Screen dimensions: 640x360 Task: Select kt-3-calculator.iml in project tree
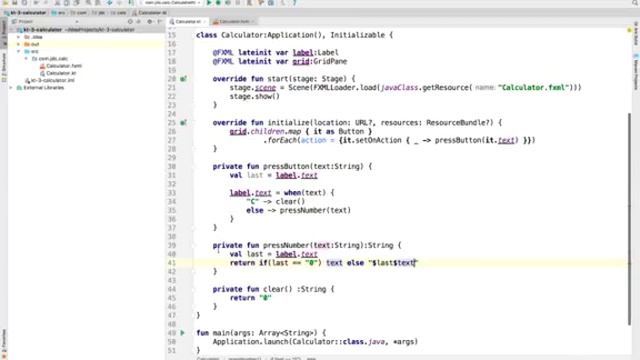[x=49, y=80]
